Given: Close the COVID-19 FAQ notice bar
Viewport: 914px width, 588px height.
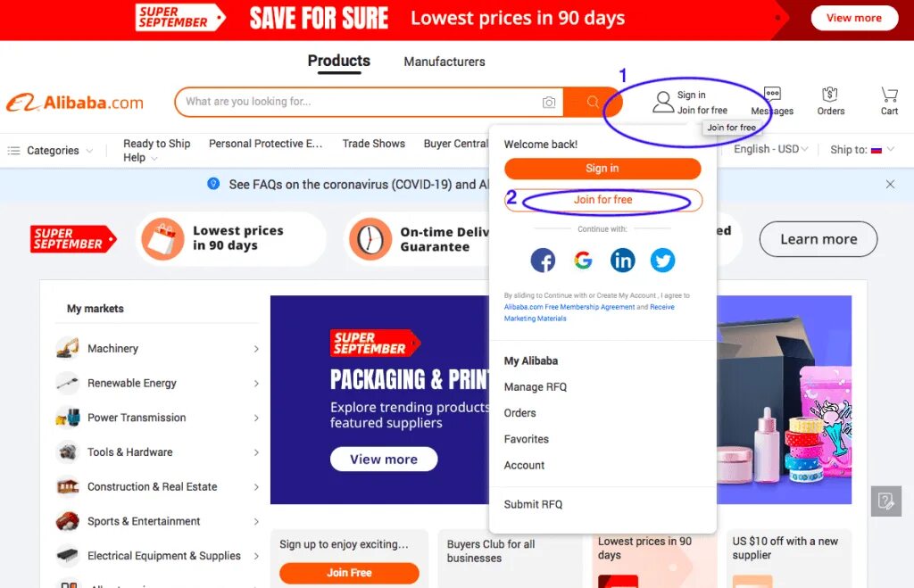Looking at the screenshot, I should click(x=890, y=184).
